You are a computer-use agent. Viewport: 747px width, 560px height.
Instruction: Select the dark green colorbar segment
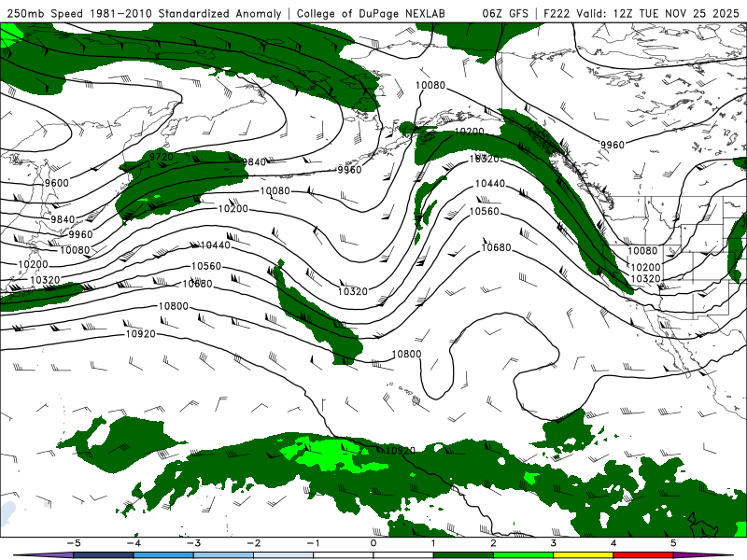(x=463, y=555)
